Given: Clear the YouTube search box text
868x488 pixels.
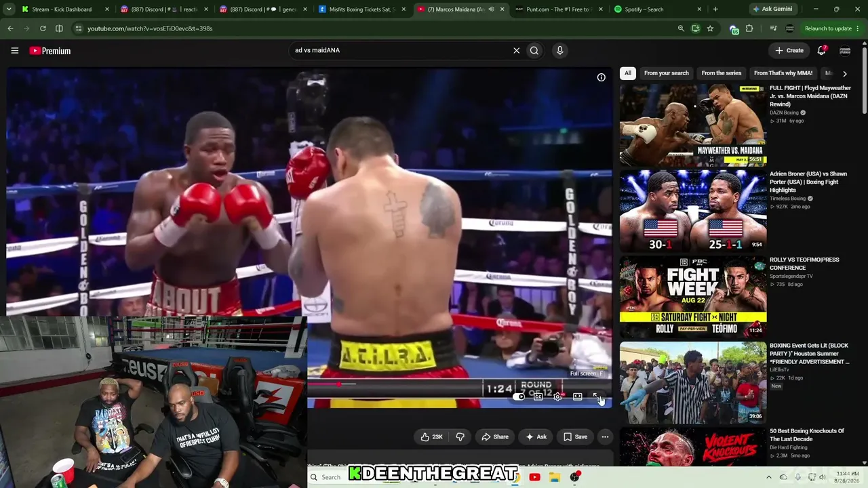Looking at the screenshot, I should pos(516,50).
